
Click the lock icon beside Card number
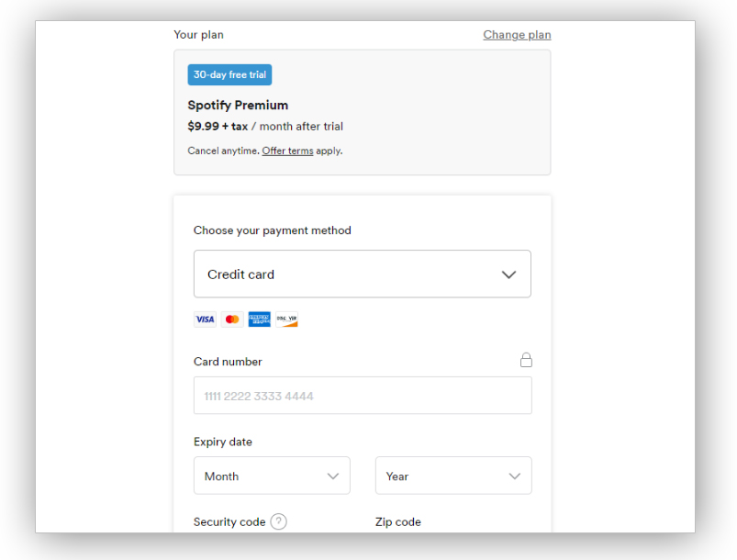pyautogui.click(x=526, y=360)
